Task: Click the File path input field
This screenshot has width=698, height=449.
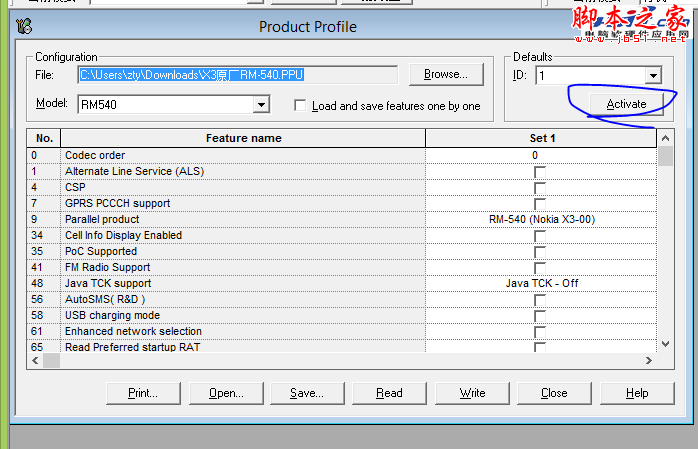Action: tap(238, 75)
